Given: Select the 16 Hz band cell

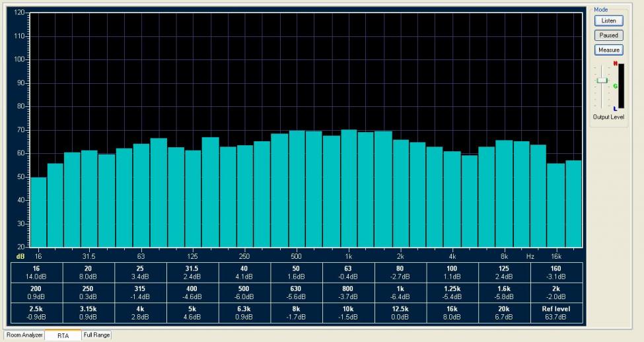Looking at the screenshot, I should click(x=36, y=273).
